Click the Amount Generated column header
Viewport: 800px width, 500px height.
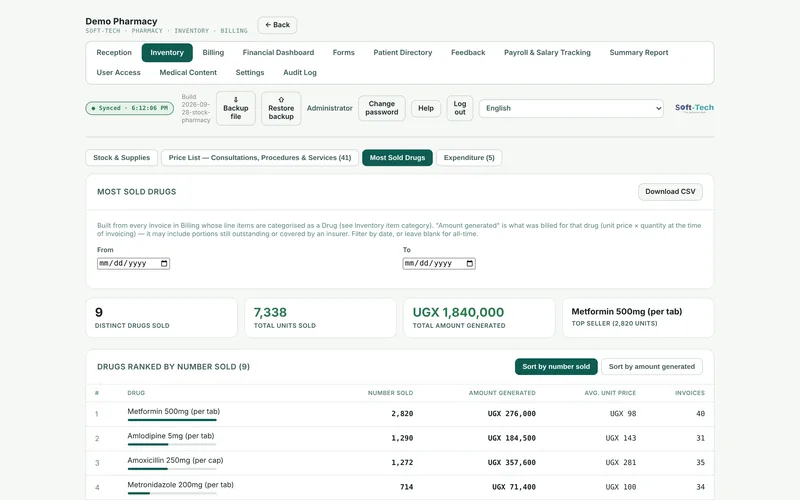tap(502, 393)
